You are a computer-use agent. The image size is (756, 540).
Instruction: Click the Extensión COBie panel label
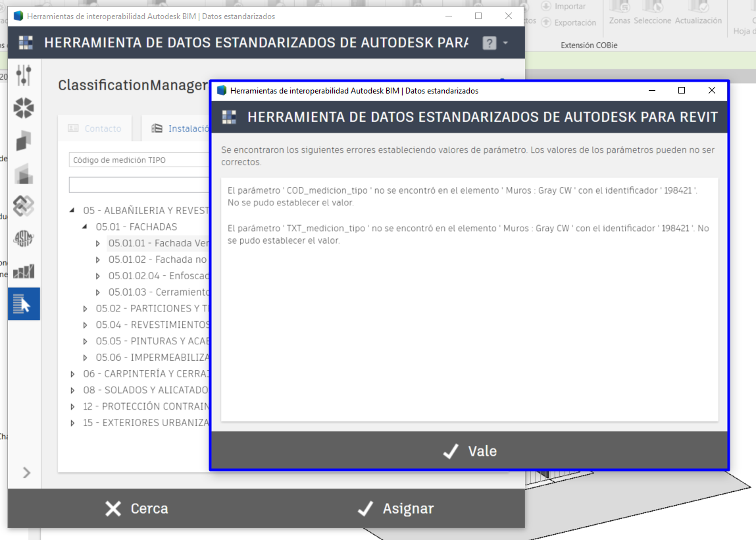click(589, 45)
